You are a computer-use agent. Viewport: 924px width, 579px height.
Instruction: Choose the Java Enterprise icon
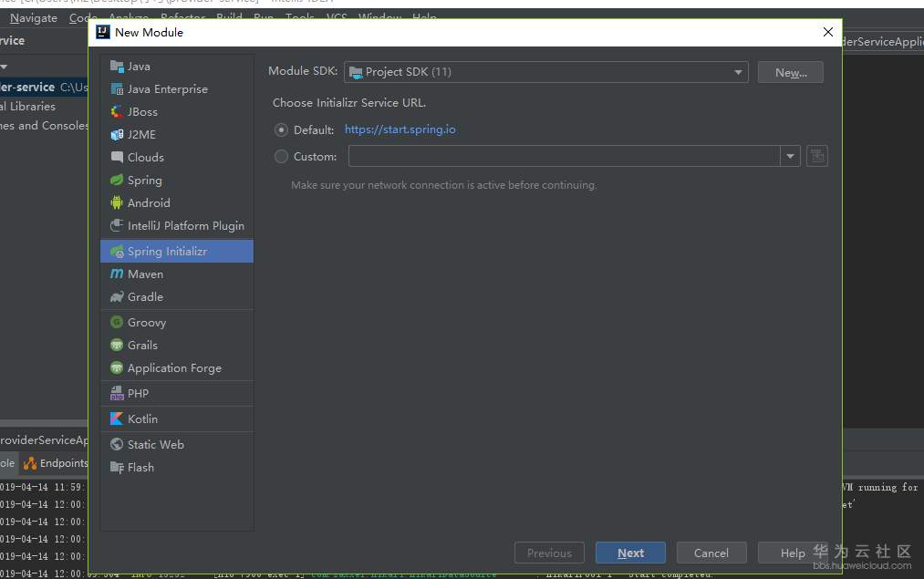(117, 89)
